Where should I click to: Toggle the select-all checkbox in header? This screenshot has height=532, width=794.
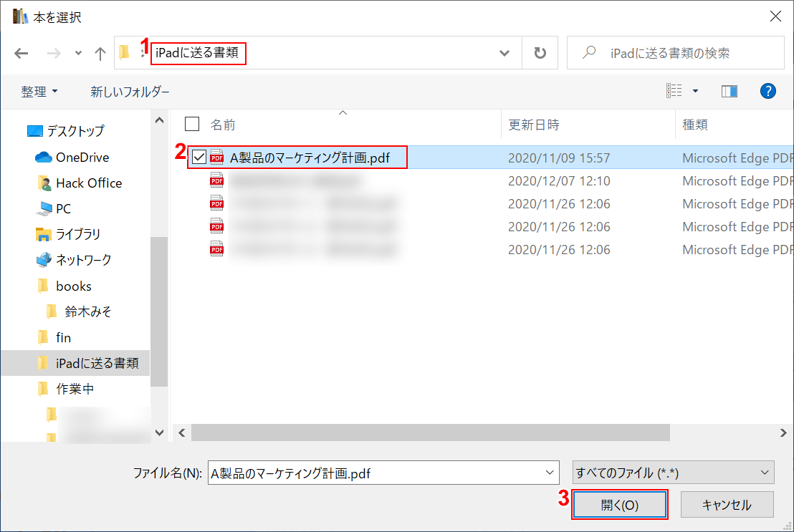pos(192,123)
